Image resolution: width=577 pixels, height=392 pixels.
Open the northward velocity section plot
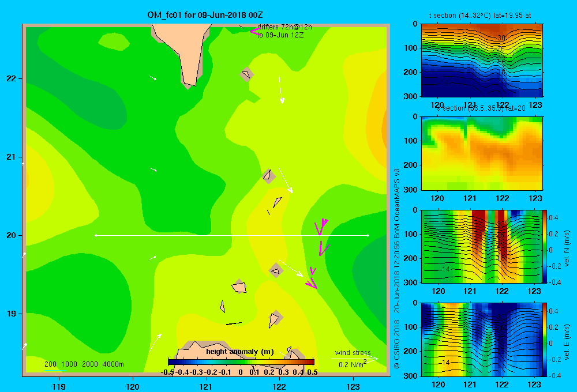[482, 246]
